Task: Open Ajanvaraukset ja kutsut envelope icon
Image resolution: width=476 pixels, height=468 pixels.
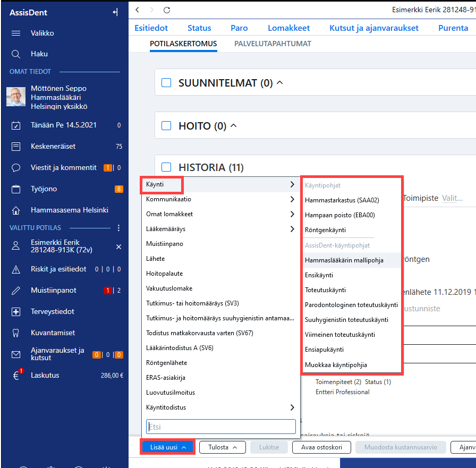Action: [16, 354]
